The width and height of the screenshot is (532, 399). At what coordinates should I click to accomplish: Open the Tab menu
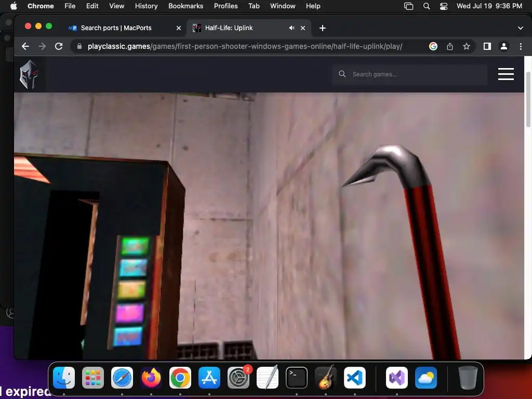click(x=254, y=6)
